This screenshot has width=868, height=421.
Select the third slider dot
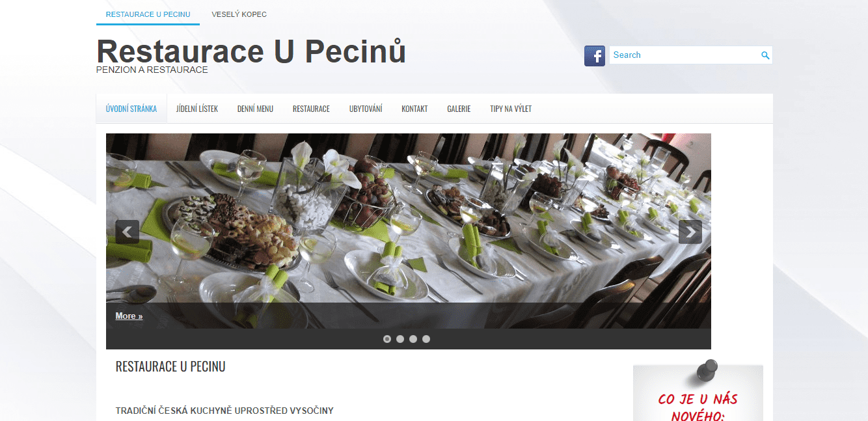pyautogui.click(x=413, y=339)
